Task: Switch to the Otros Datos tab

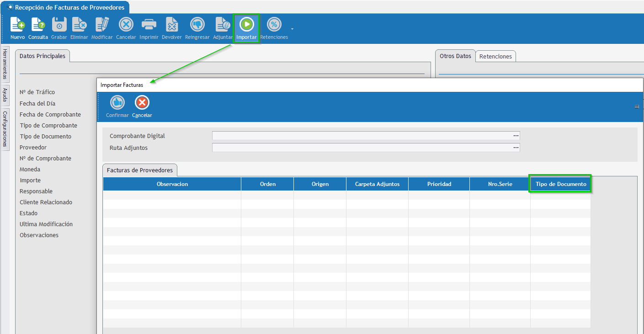Action: click(x=455, y=56)
